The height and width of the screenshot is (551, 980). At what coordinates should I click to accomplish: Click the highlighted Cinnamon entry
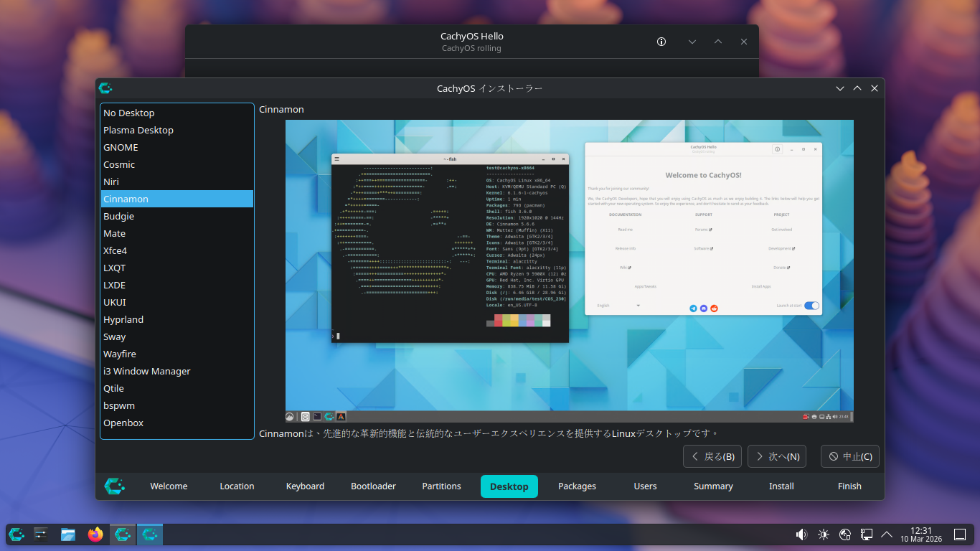coord(177,199)
